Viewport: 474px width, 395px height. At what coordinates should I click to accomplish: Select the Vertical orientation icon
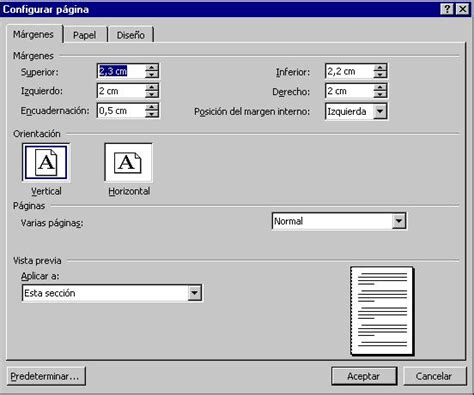(46, 163)
